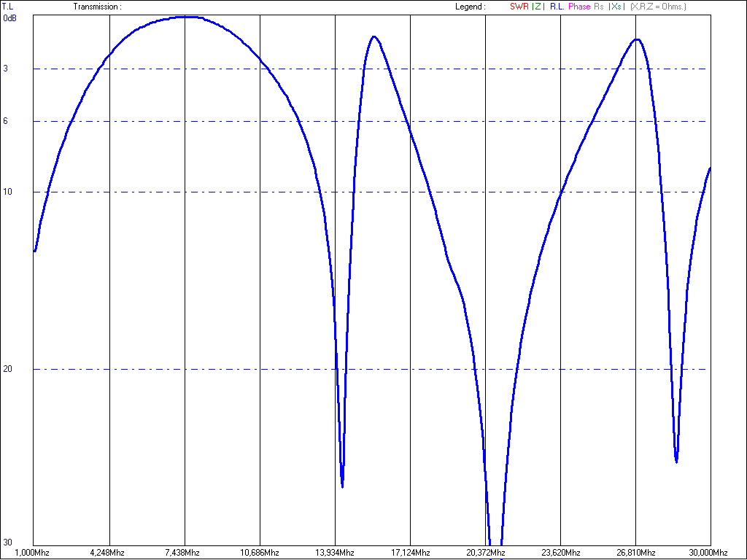The image size is (747, 560).
Task: Click the 20 dB level axis label
Action: tap(6, 369)
